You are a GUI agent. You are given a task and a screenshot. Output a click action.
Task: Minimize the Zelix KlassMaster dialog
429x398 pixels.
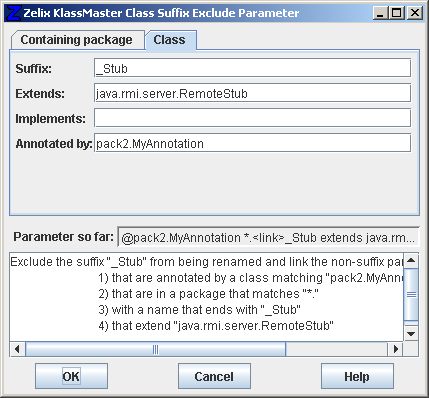pos(380,13)
